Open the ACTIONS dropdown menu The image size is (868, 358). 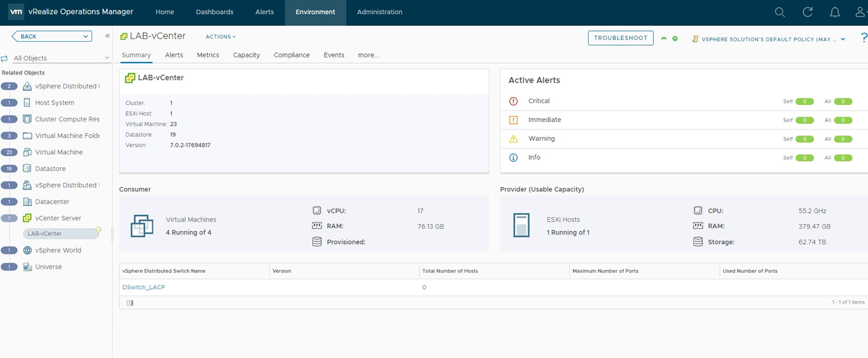[x=221, y=37]
